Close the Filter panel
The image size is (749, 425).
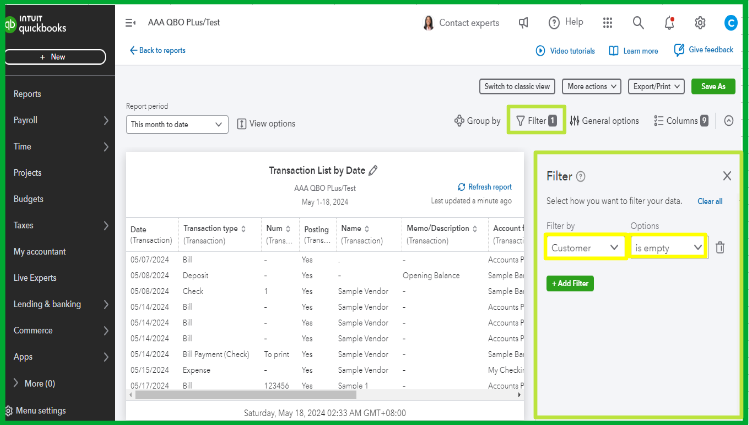click(x=727, y=176)
